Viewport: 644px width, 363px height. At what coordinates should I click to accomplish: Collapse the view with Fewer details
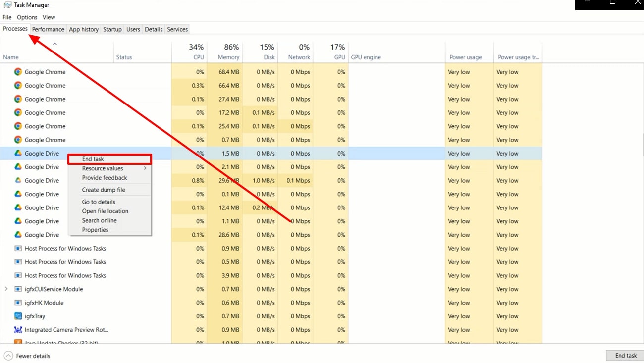(x=27, y=356)
